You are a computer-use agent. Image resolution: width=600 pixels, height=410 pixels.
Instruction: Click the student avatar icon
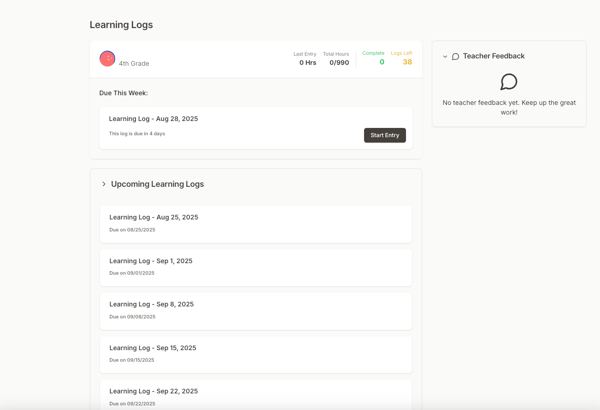pos(107,59)
